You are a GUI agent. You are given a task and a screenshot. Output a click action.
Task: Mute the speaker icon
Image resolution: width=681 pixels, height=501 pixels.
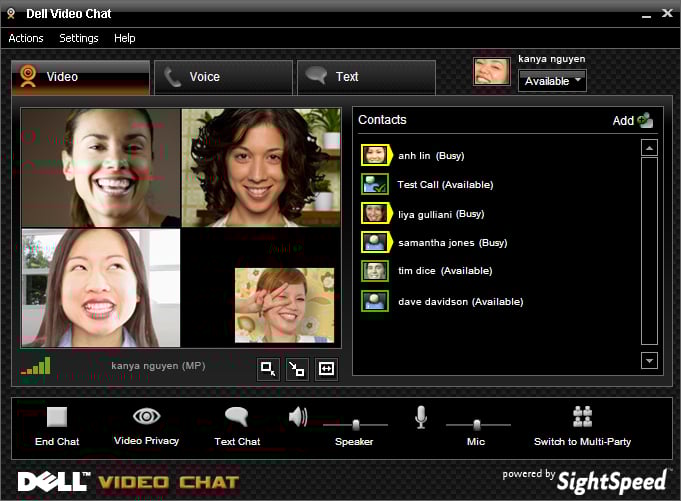tap(298, 417)
